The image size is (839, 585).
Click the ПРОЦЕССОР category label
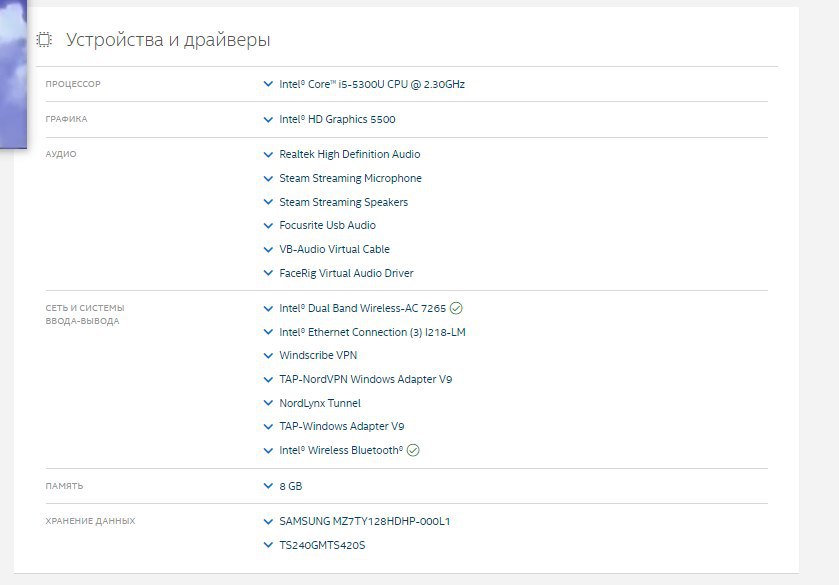tap(73, 84)
